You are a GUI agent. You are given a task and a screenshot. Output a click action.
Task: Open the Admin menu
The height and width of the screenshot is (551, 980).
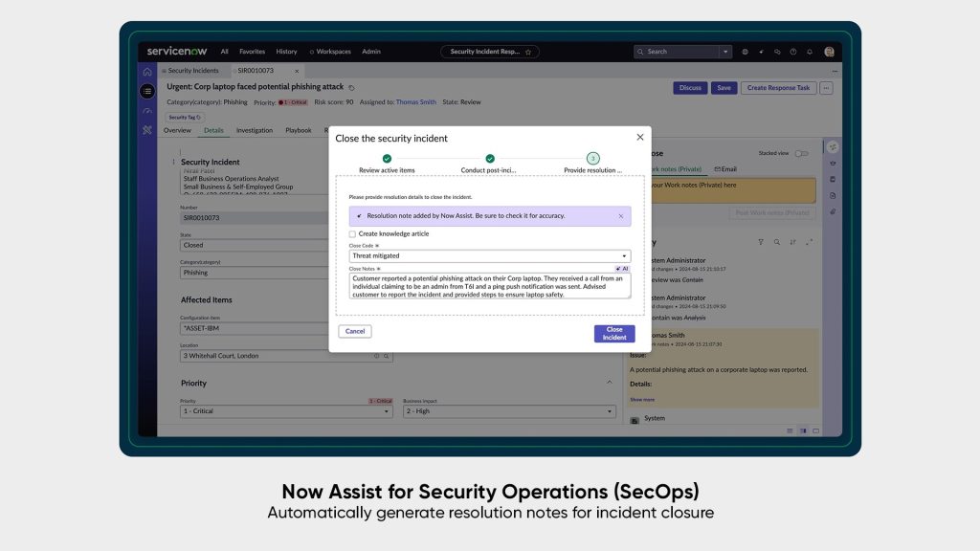371,52
